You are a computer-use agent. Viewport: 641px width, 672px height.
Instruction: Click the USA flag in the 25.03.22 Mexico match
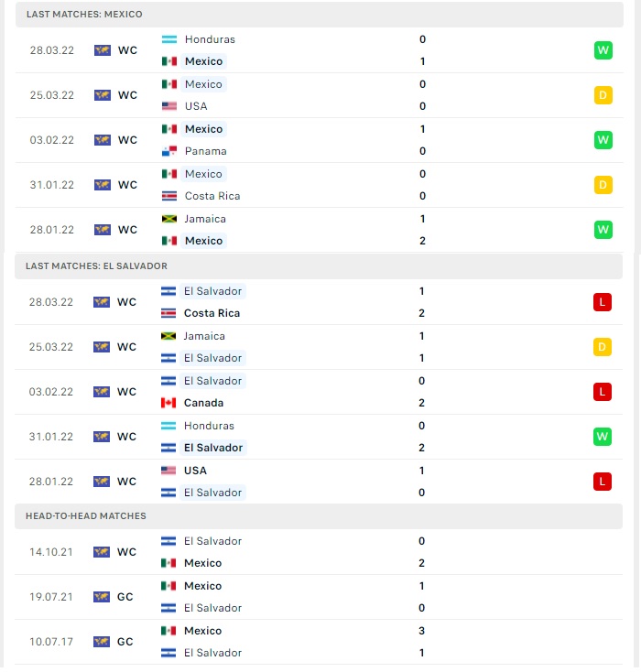click(169, 106)
